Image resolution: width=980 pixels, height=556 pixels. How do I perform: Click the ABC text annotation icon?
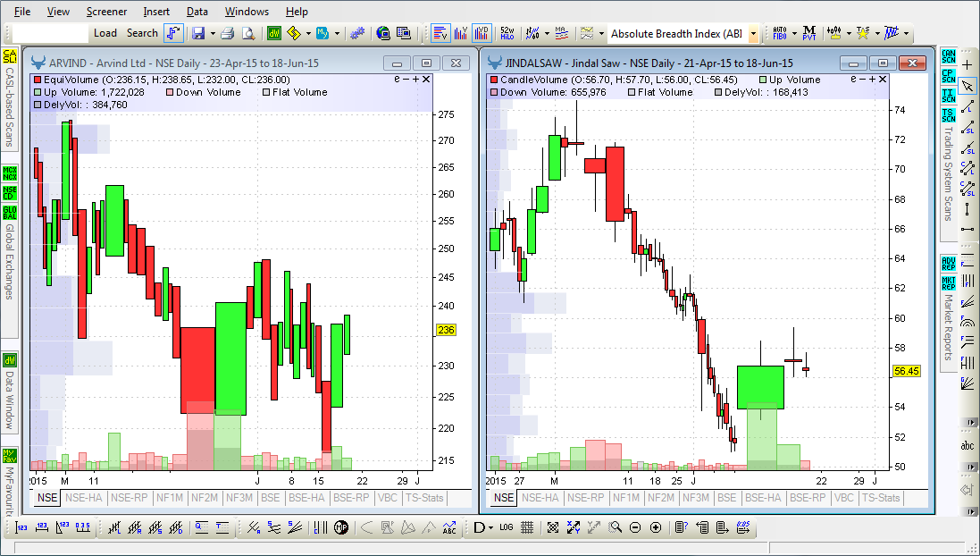point(449,527)
